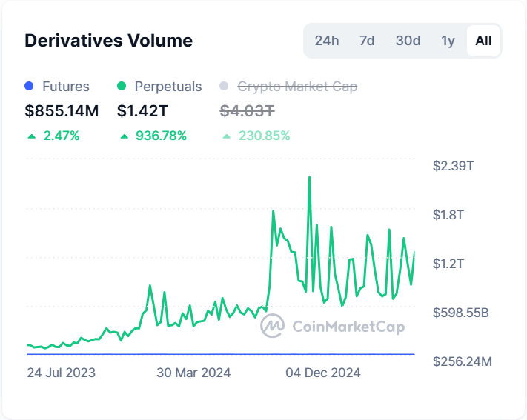527x420 pixels.
Task: Click the highest peak of Perpetuals line
Action: pyautogui.click(x=309, y=177)
